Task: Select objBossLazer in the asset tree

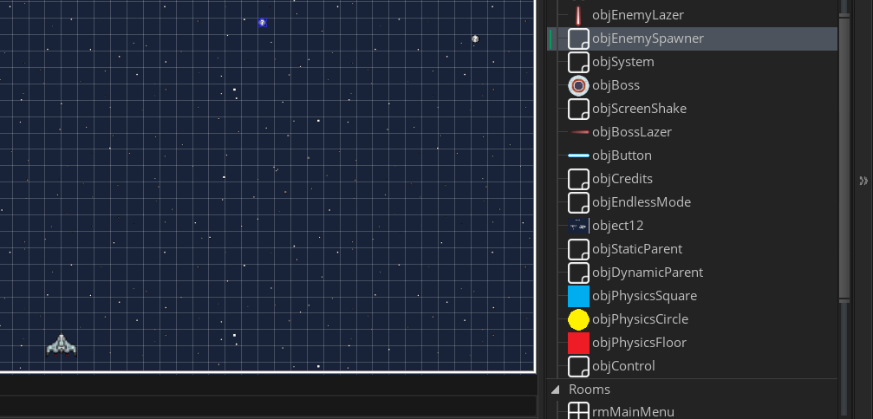Action: [632, 132]
